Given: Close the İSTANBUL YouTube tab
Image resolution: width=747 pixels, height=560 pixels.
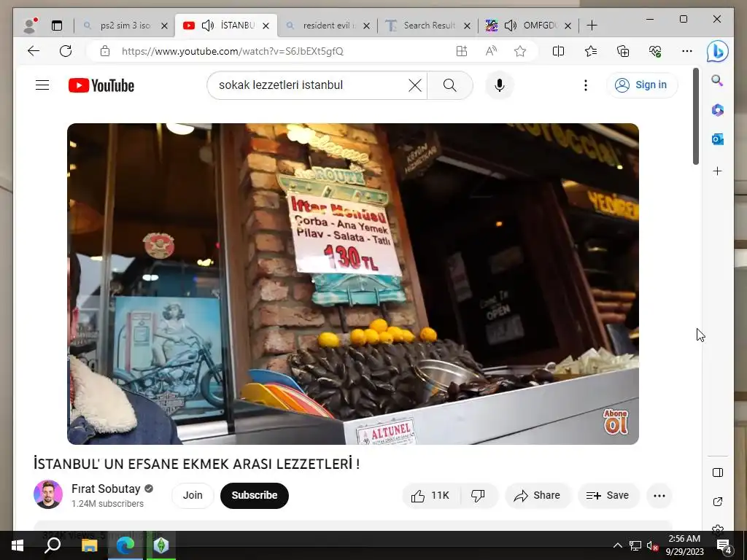Looking at the screenshot, I should [x=266, y=26].
